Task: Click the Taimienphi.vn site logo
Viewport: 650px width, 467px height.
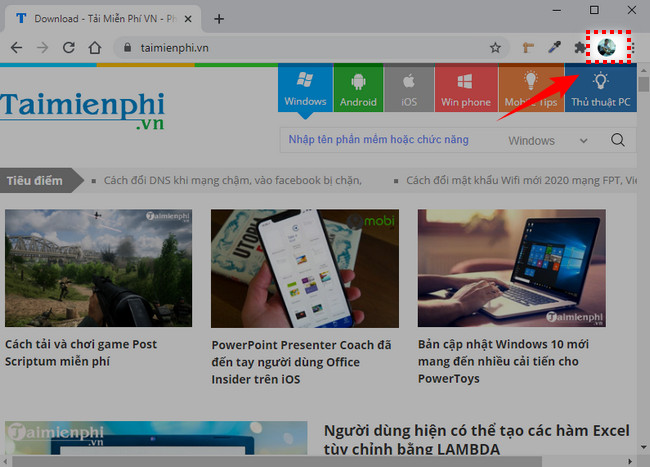Action: click(x=82, y=112)
